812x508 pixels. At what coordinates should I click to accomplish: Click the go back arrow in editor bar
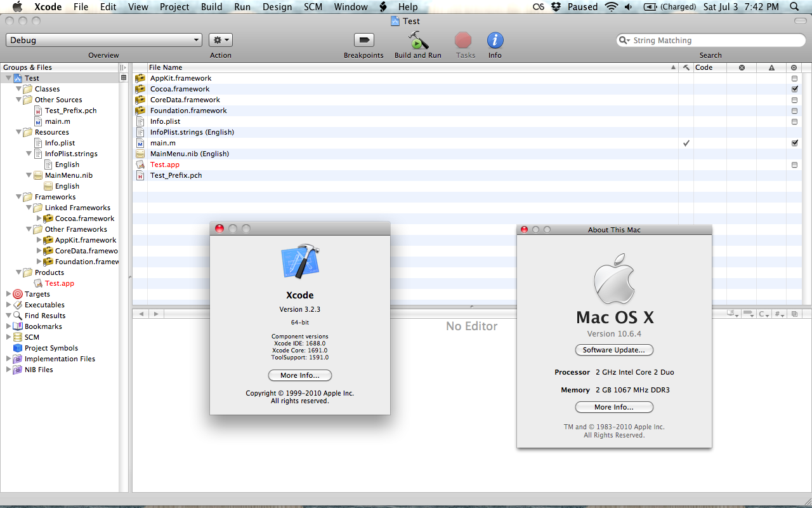[x=141, y=314]
